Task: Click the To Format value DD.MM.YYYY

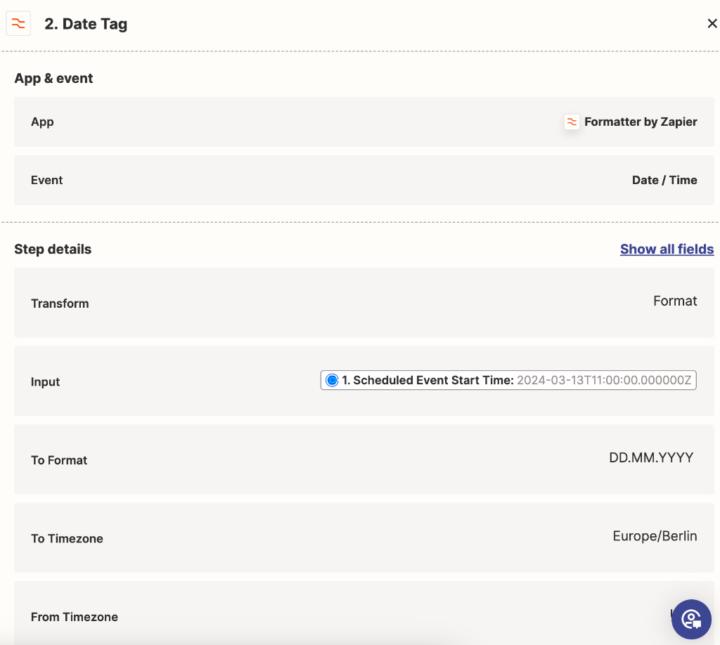Action: point(651,458)
